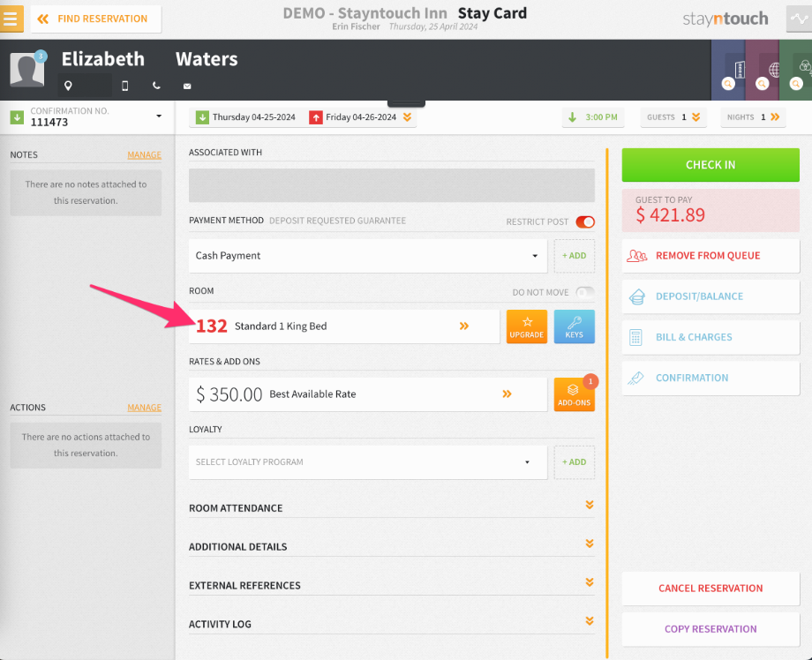Screen dimensions: 812x660
Task: Open Bill & Charges
Action: [710, 338]
